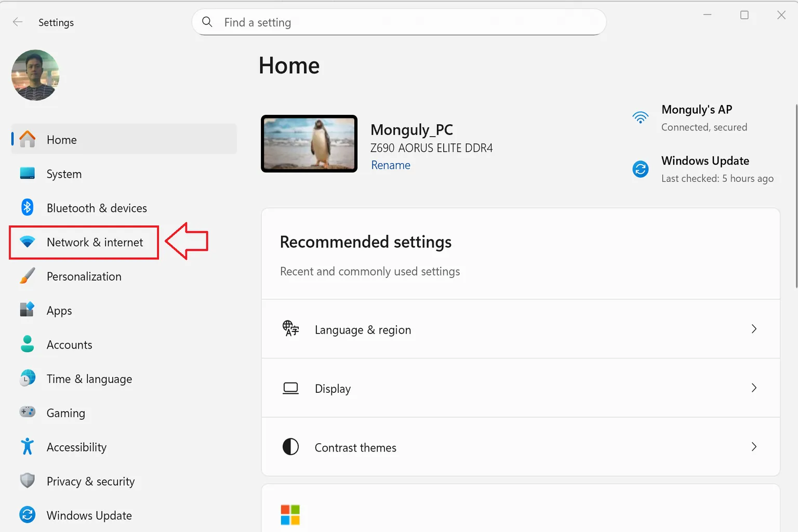The height and width of the screenshot is (532, 798).
Task: Open Accounts settings page
Action: tap(124, 344)
